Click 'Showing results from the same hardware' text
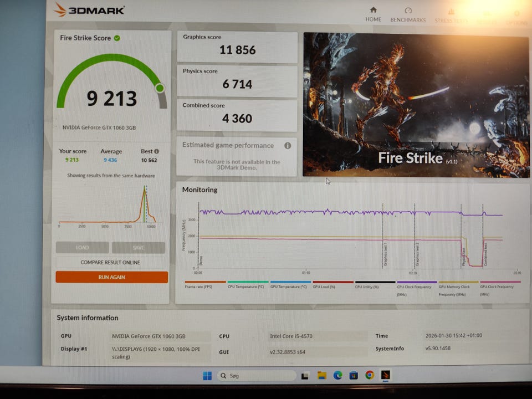This screenshot has height=399, width=532. click(x=111, y=176)
